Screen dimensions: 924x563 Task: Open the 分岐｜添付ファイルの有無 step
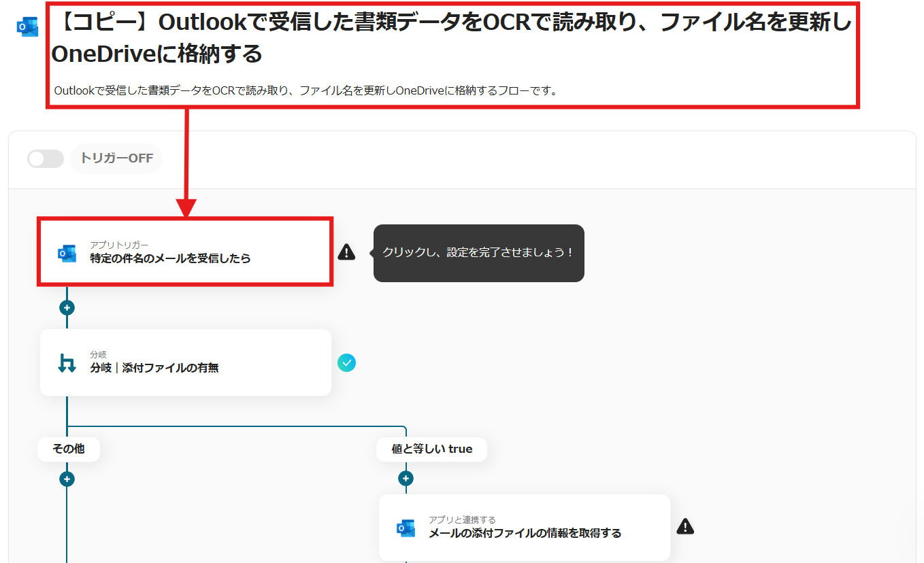point(186,362)
